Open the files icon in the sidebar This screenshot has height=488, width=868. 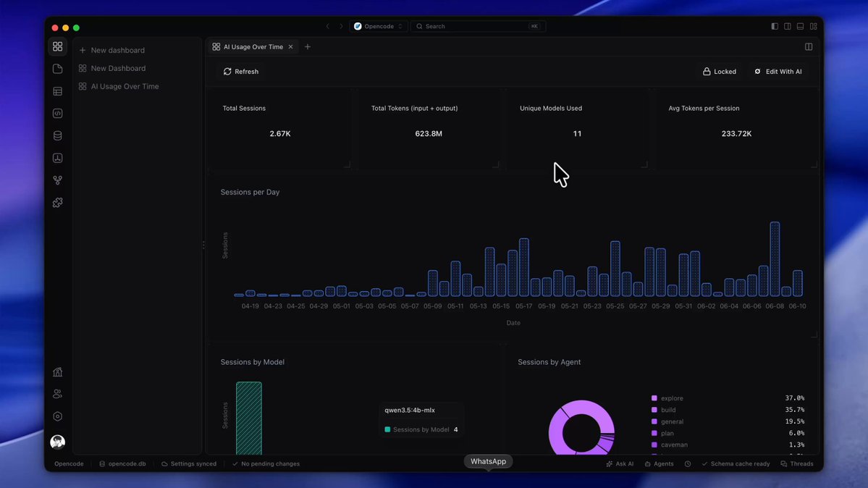coord(58,70)
